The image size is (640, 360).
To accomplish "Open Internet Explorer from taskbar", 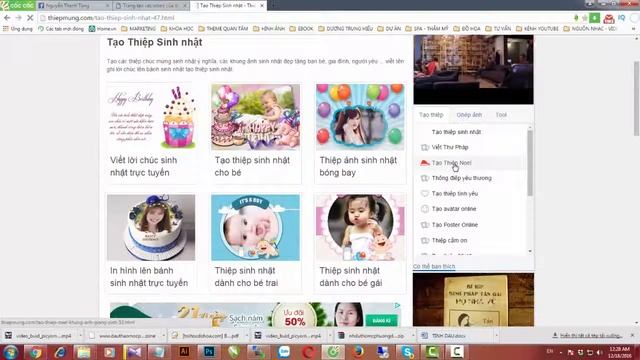I will pyautogui.click(x=60, y=352).
